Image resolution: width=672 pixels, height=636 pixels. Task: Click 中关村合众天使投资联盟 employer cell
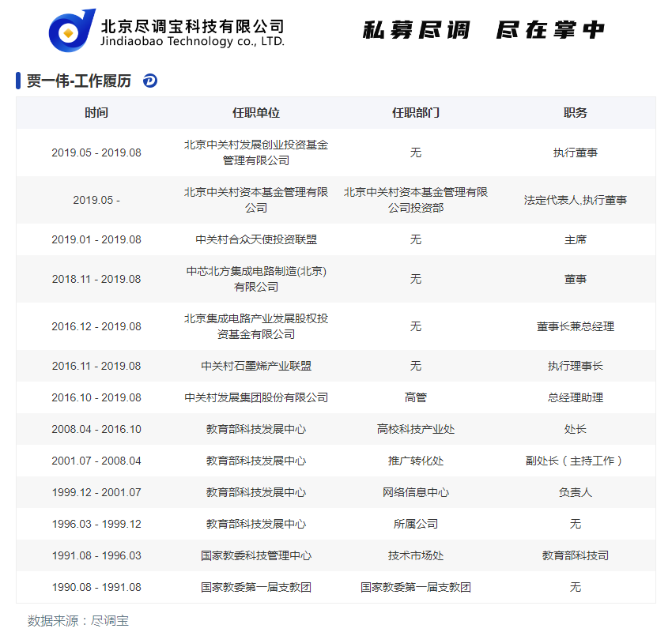(x=256, y=239)
